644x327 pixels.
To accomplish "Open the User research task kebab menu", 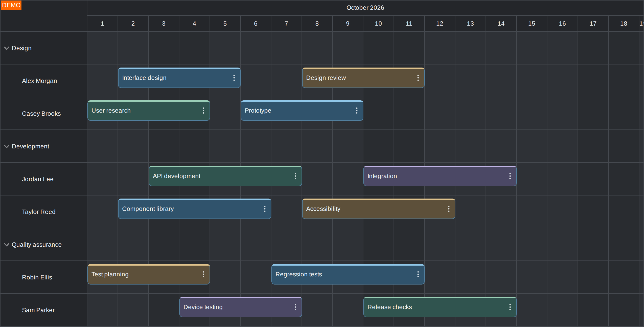I will point(203,111).
